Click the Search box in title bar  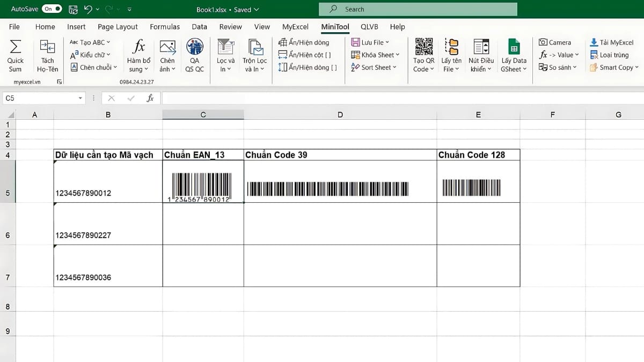coord(418,9)
